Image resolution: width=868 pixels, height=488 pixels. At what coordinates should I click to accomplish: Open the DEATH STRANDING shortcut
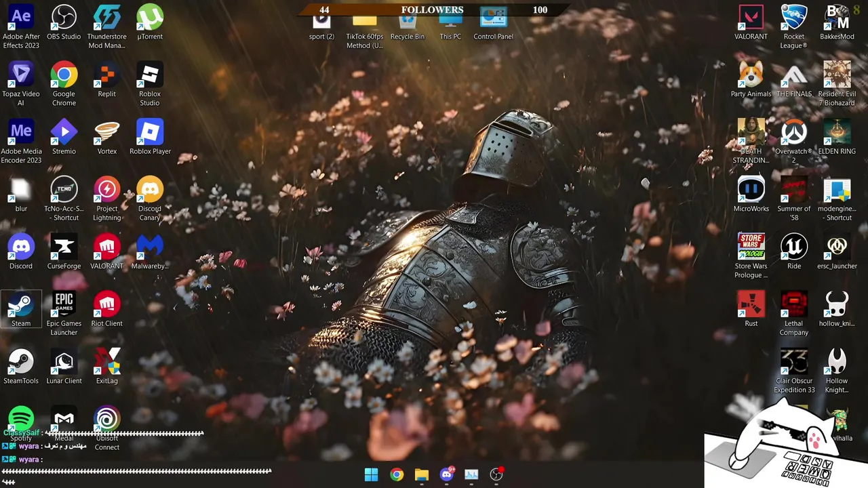[x=751, y=142]
